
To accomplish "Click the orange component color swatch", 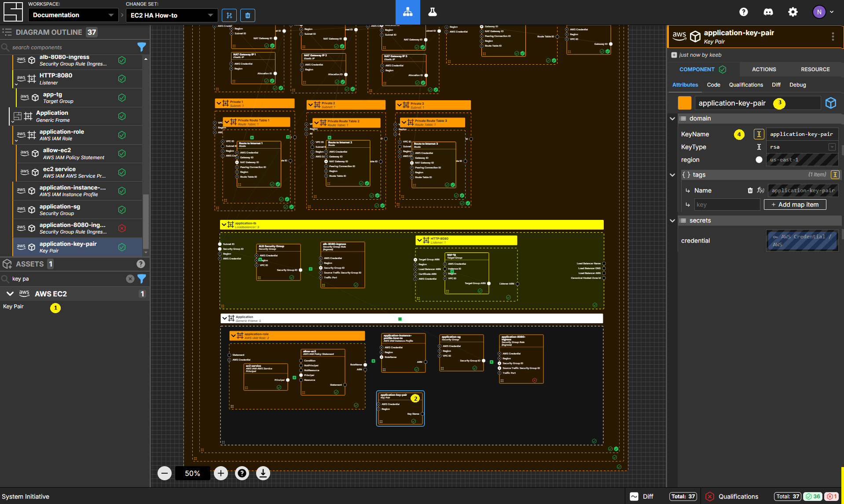I will 685,103.
